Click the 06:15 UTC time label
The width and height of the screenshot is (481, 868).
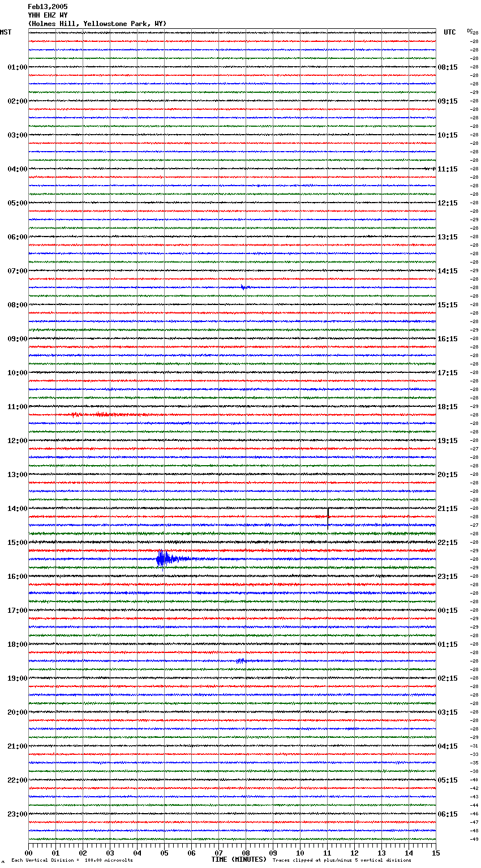tap(448, 814)
